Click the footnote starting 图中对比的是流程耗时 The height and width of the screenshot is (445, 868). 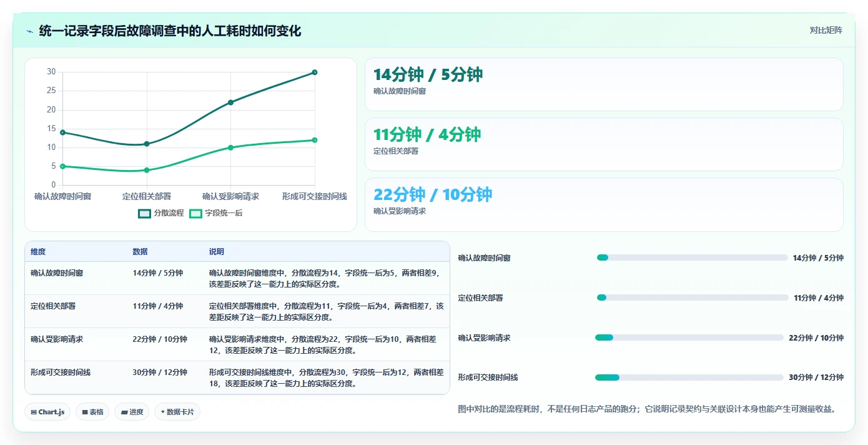click(x=646, y=409)
